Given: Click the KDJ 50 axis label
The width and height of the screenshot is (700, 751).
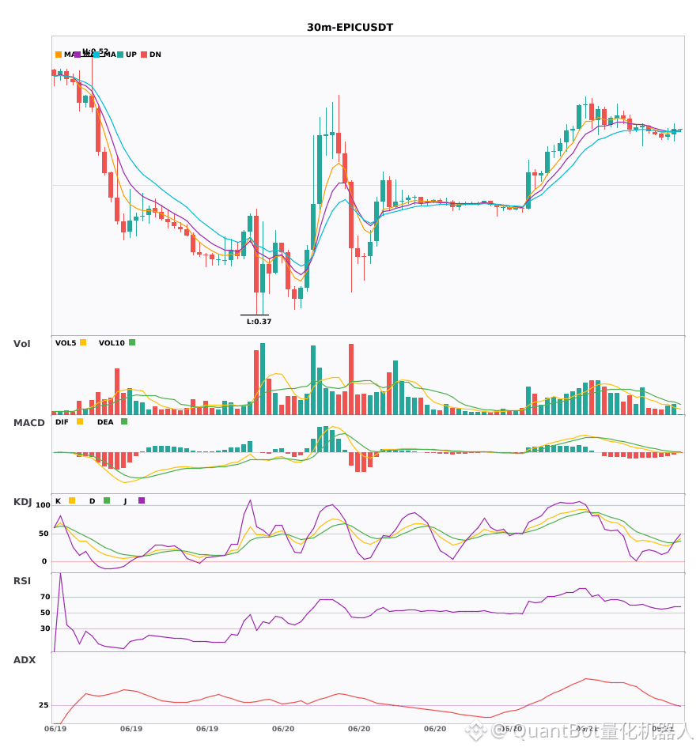Looking at the screenshot, I should pyautogui.click(x=44, y=534).
